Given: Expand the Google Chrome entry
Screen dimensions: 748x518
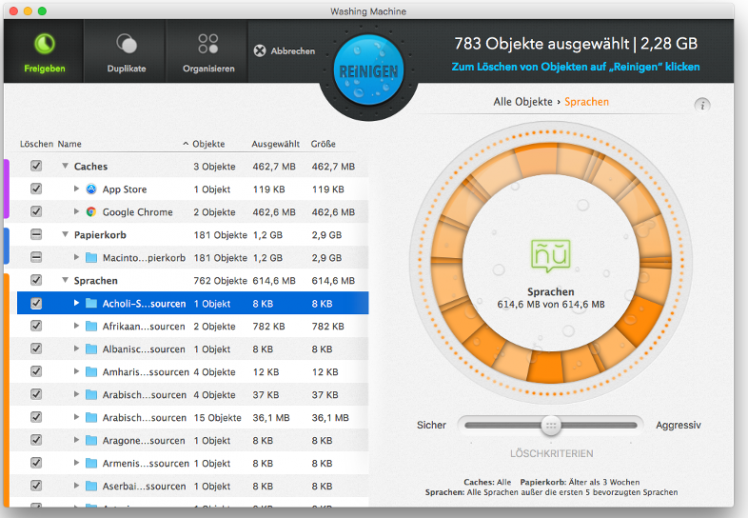Looking at the screenshot, I should click(x=77, y=212).
